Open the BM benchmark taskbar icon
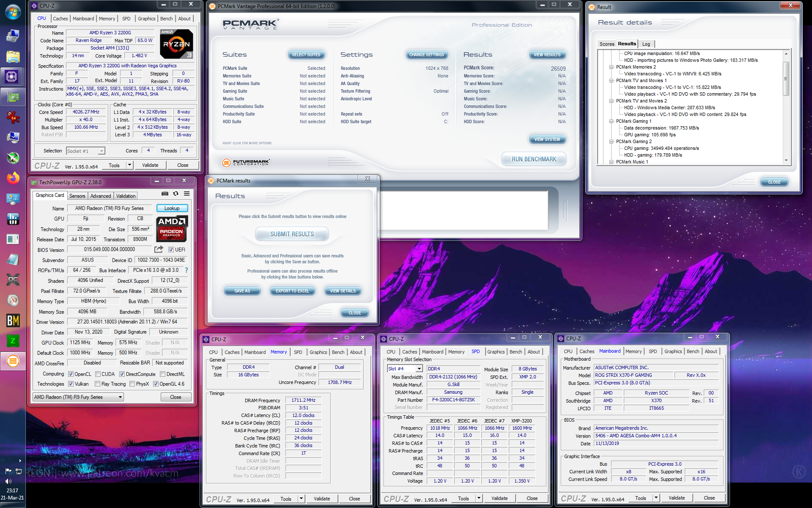Viewport: 812px width, 508px height. coord(13,320)
